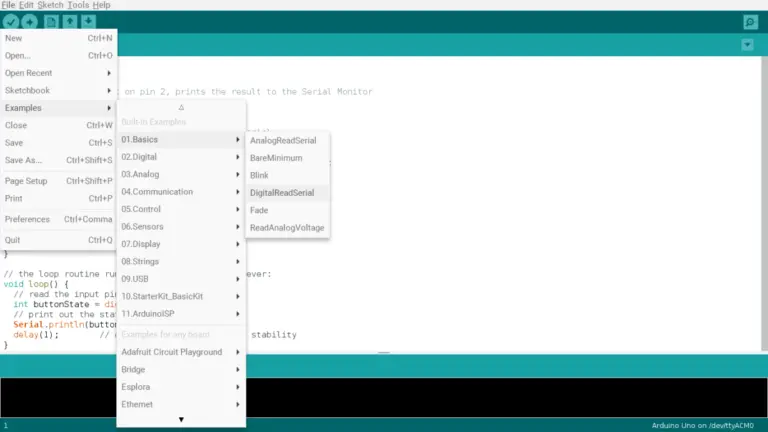The width and height of the screenshot is (768, 432).
Task: Click the Open sketch up-arrow icon
Action: pos(70,22)
